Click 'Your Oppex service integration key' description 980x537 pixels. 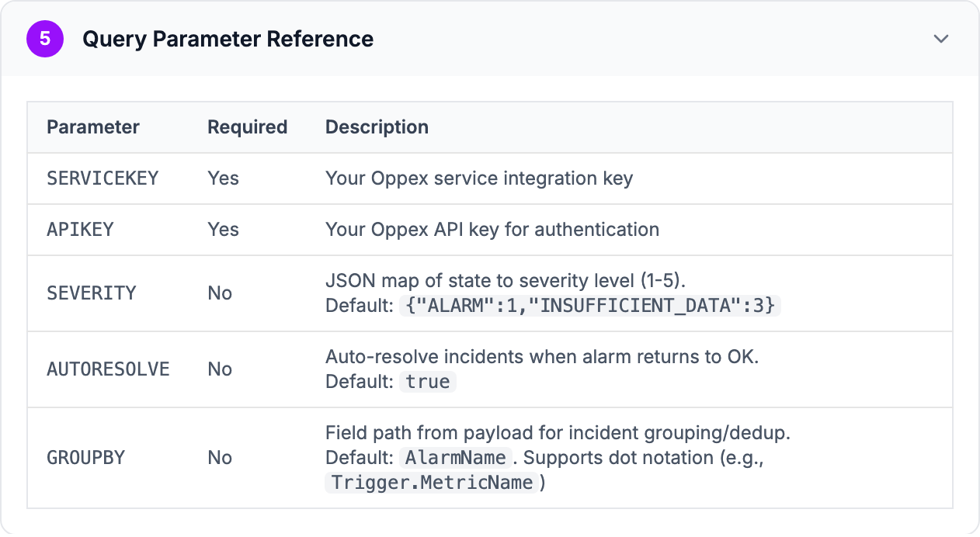[x=479, y=178]
